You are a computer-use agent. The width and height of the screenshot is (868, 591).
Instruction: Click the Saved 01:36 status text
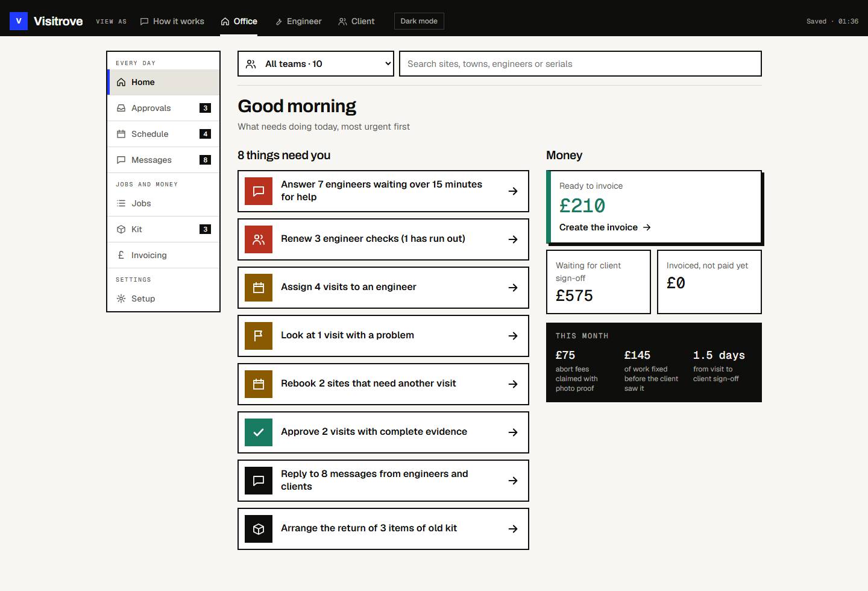click(832, 21)
